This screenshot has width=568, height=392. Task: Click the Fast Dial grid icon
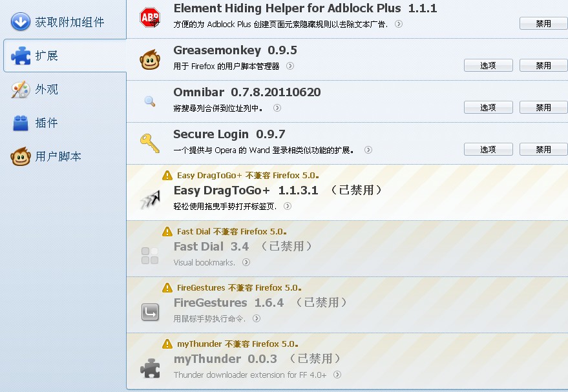coord(150,256)
